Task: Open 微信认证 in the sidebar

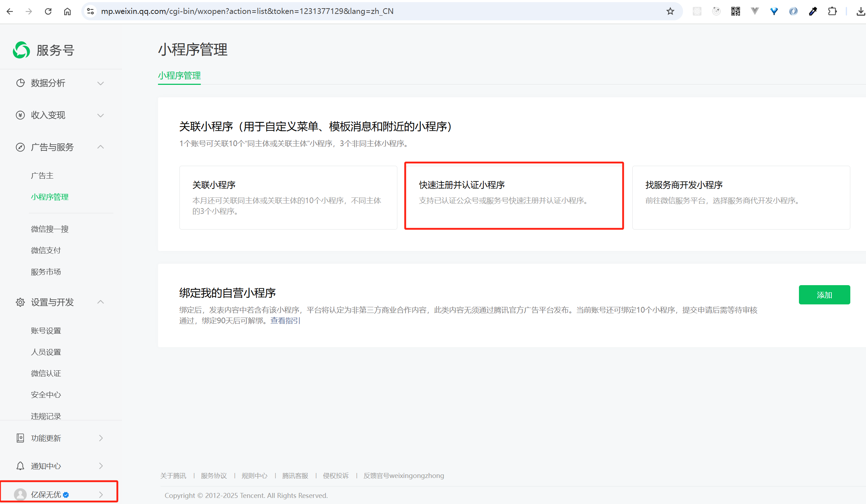Action: pyautogui.click(x=46, y=374)
